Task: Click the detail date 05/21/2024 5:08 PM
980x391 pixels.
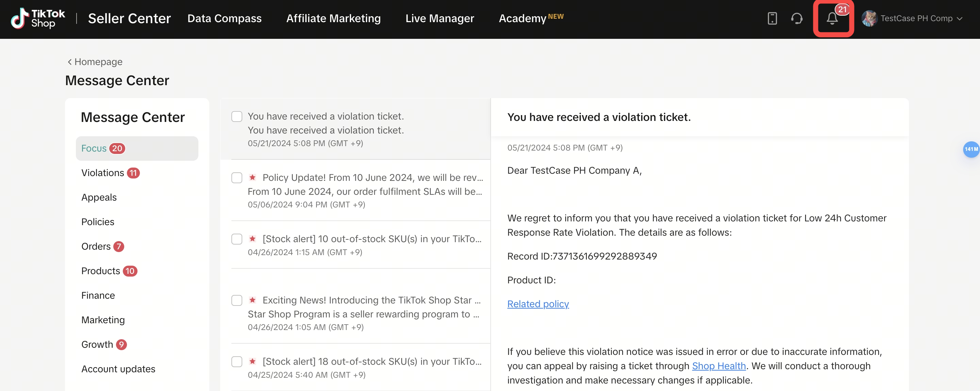Action: point(565,148)
